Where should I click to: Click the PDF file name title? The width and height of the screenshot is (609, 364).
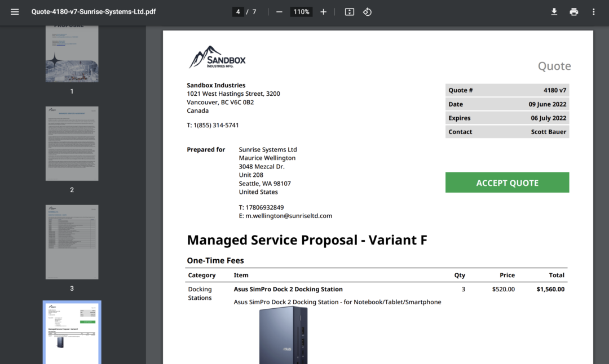pyautogui.click(x=94, y=12)
